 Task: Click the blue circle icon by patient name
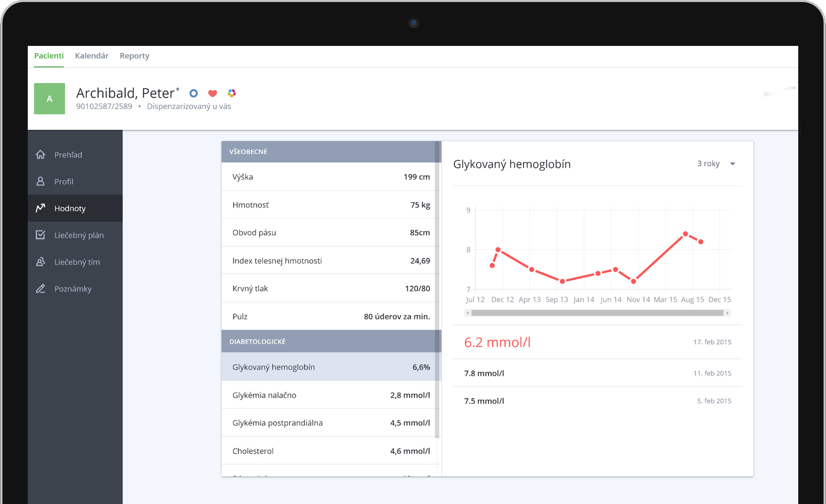pyautogui.click(x=194, y=93)
